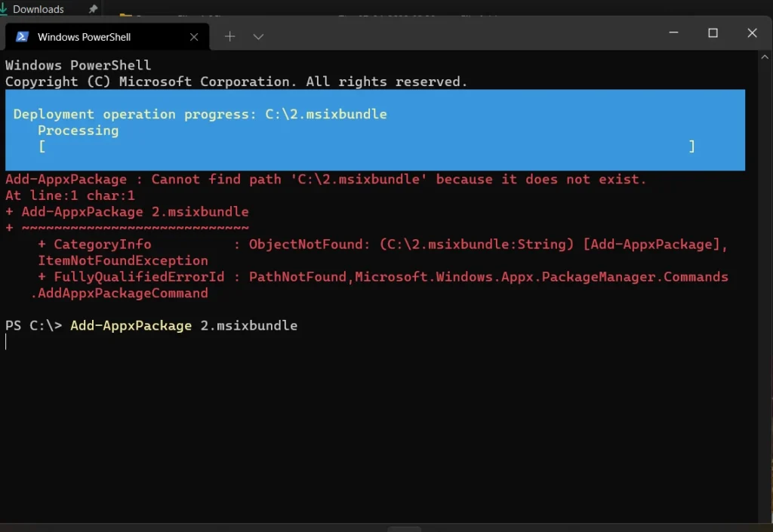Click the '.AddAppxPackageCommand' text
Image resolution: width=773 pixels, height=532 pixels.
(119, 293)
